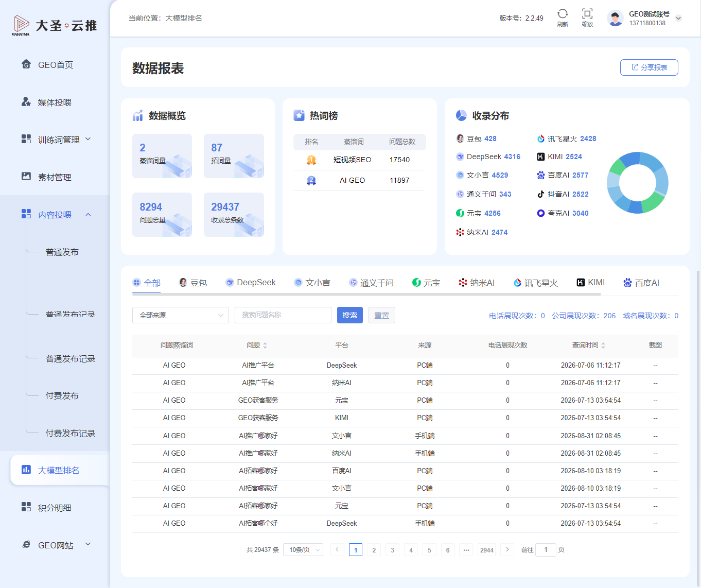701x588 pixels.
Task: Click the 元宝 icon in 收录分布
Action: click(460, 213)
